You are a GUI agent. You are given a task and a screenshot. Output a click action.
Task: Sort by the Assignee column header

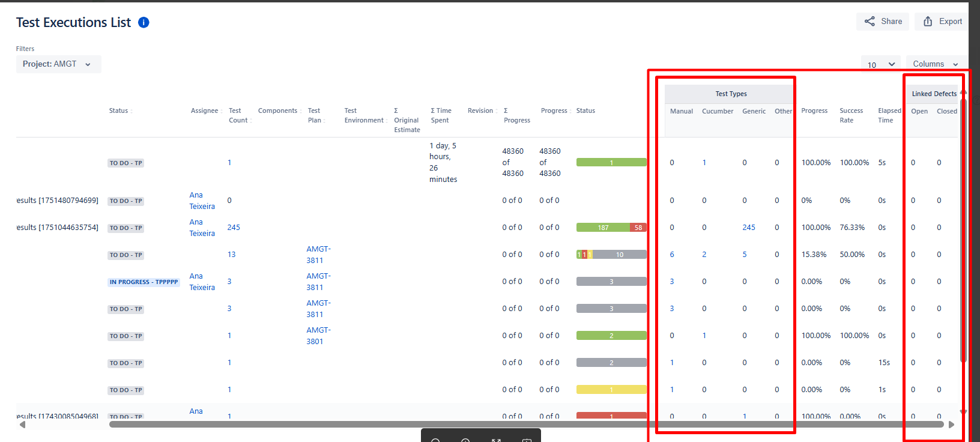pyautogui.click(x=205, y=111)
